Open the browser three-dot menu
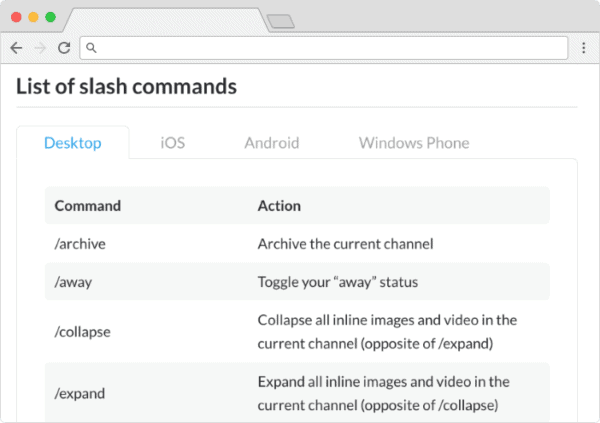600x423 pixels. tap(584, 47)
